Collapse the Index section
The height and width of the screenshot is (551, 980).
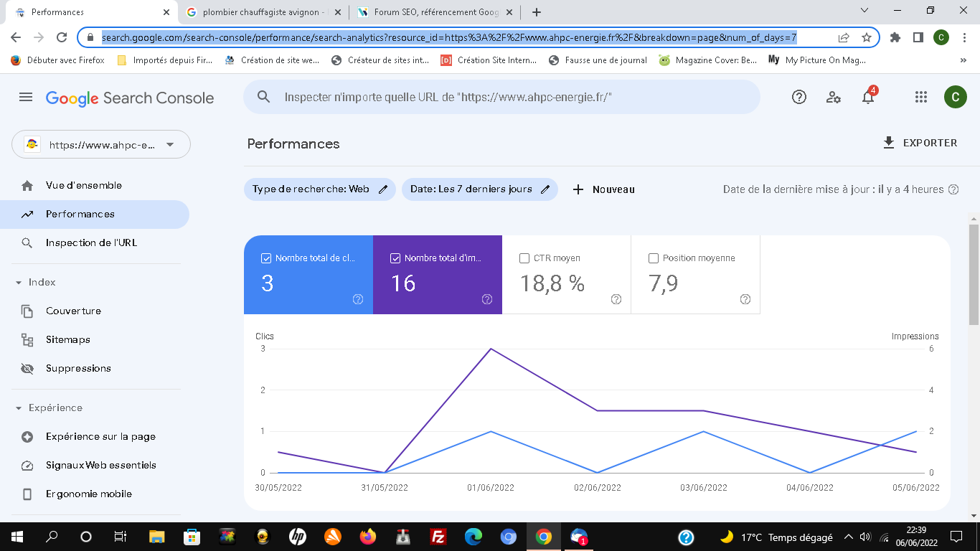pos(19,283)
